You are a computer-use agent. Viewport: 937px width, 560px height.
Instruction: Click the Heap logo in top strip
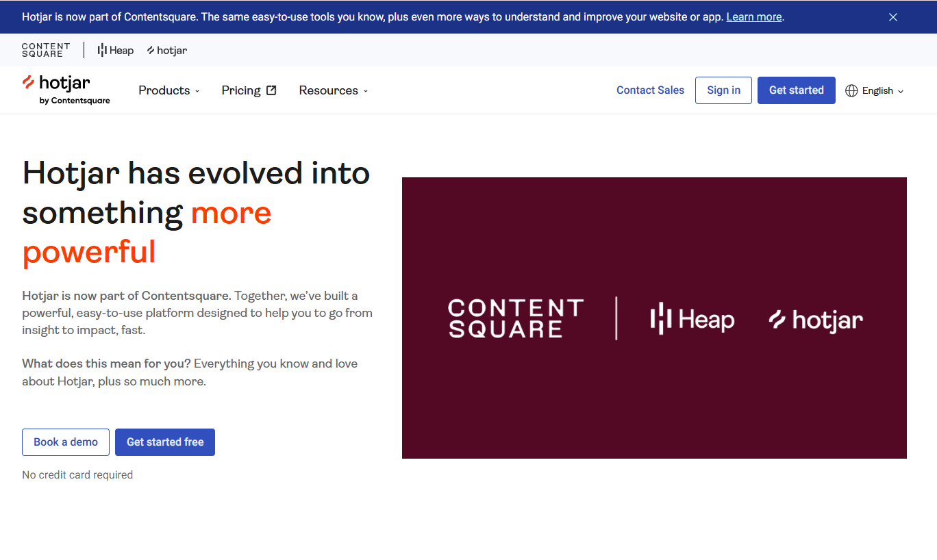[116, 50]
